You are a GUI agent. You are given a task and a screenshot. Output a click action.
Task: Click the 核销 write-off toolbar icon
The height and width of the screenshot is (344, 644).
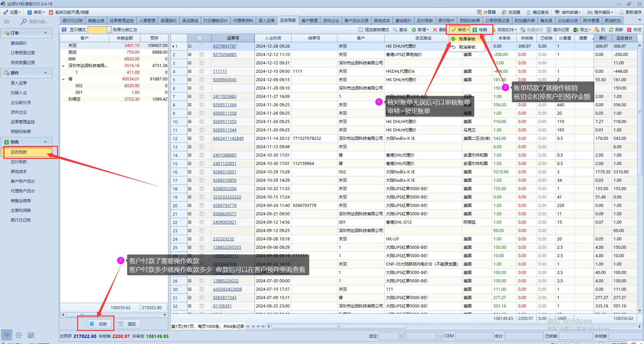[x=475, y=30]
